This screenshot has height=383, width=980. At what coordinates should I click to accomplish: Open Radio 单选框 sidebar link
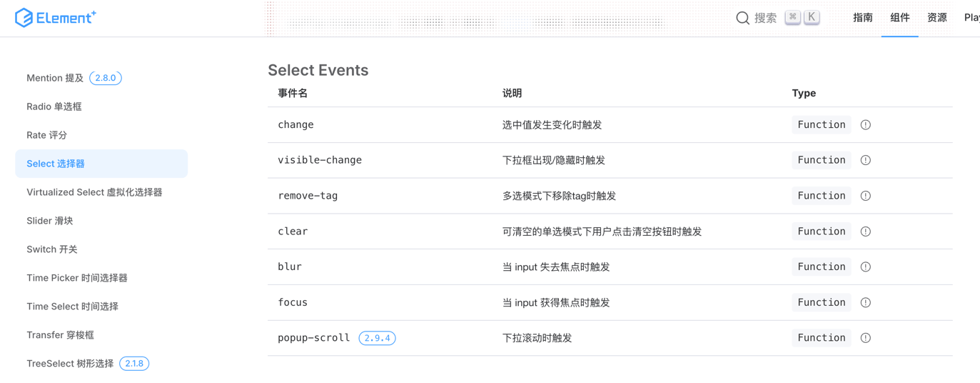pyautogui.click(x=54, y=106)
